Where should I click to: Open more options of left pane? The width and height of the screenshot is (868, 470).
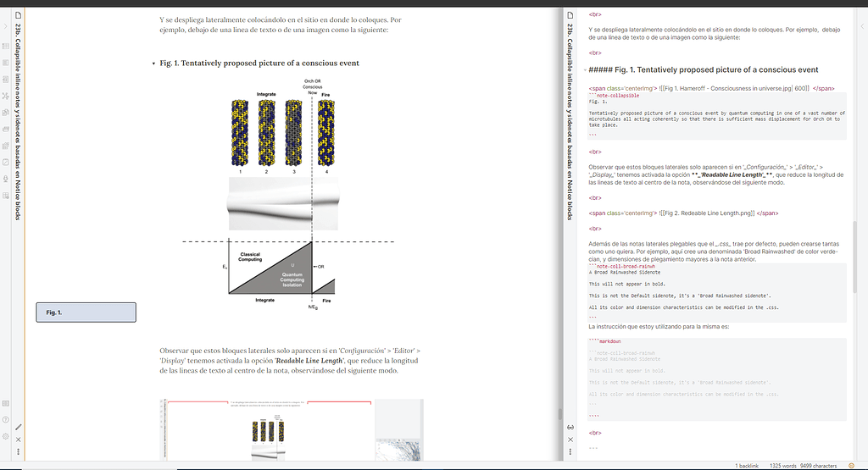pyautogui.click(x=19, y=451)
